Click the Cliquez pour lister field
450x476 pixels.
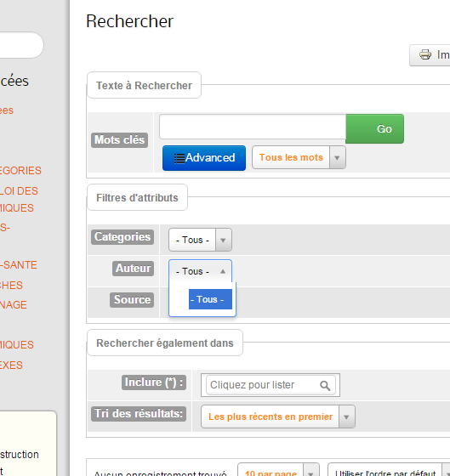[271, 385]
